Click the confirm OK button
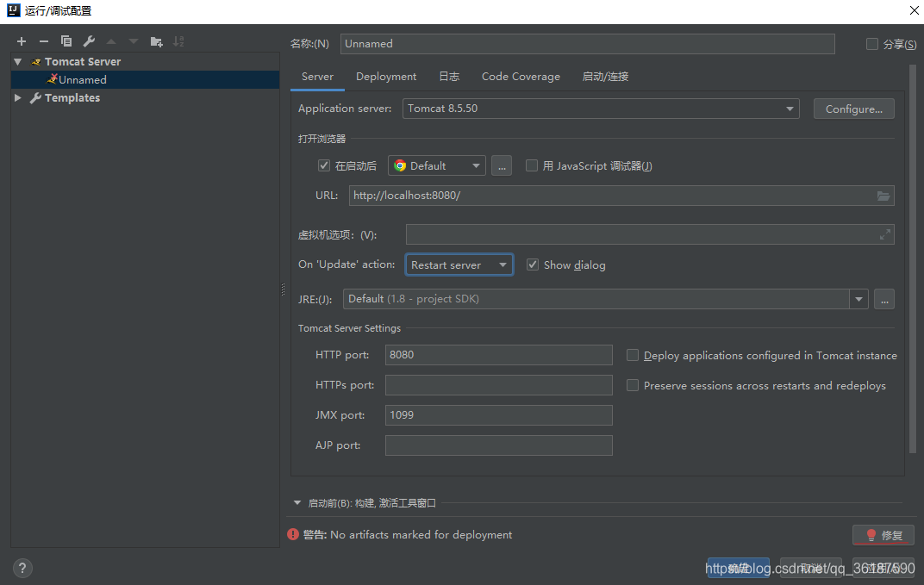The image size is (924, 585). pos(739,567)
